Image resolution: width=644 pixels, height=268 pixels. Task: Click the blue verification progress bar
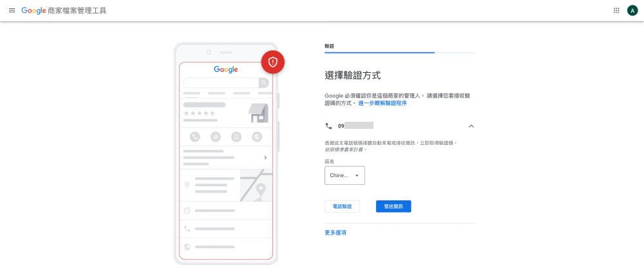pos(380,52)
